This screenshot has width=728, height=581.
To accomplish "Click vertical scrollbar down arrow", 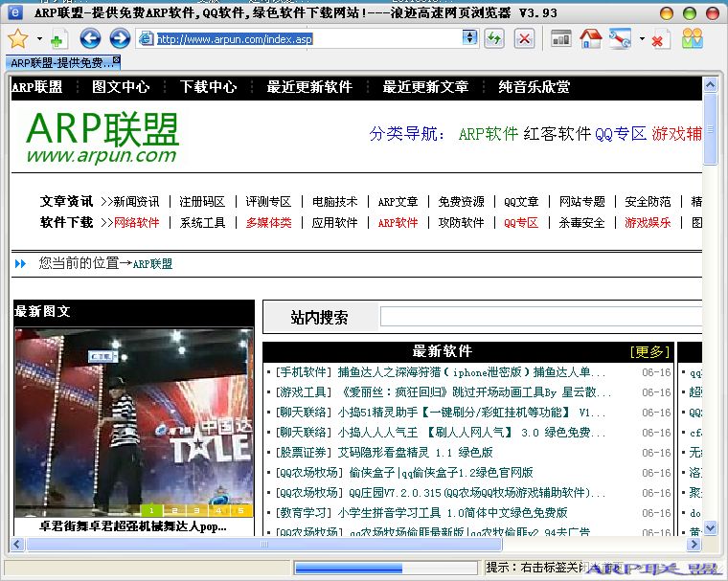I will point(711,527).
